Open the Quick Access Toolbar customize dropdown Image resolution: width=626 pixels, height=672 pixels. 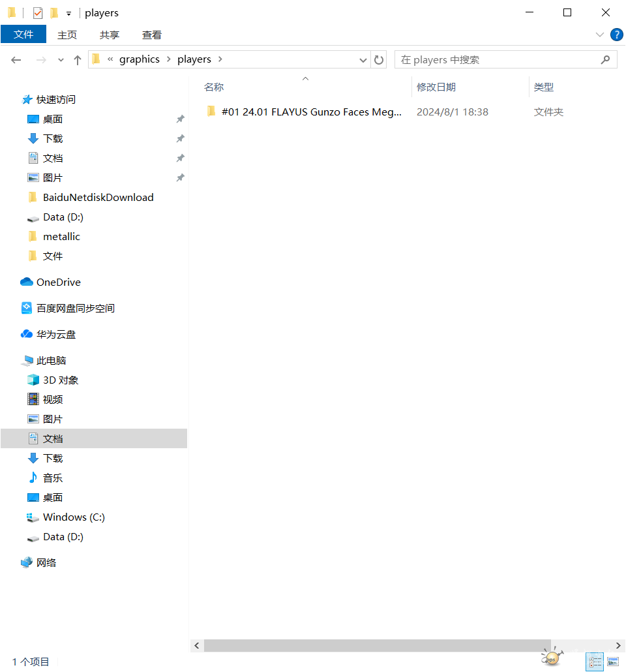(68, 13)
